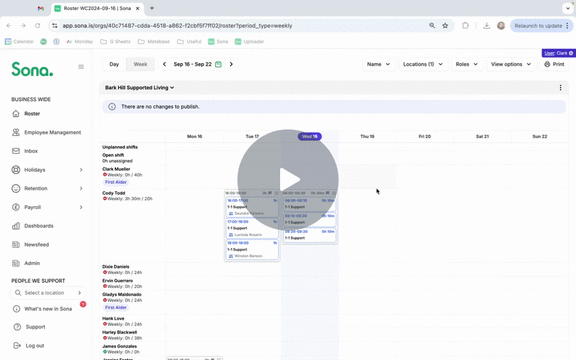Open the browser extensions puzzle icon

465,26
